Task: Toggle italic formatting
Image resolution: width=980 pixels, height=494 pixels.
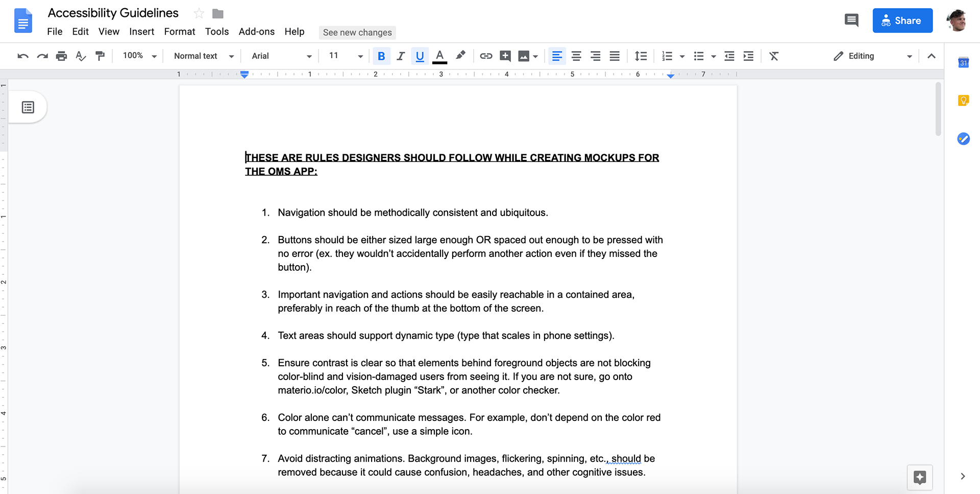Action: click(x=401, y=56)
